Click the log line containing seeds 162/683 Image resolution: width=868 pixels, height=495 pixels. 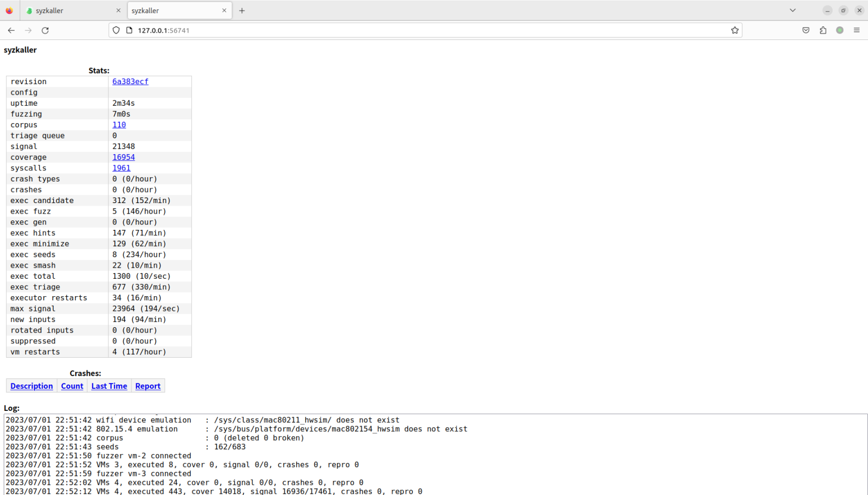pyautogui.click(x=125, y=447)
